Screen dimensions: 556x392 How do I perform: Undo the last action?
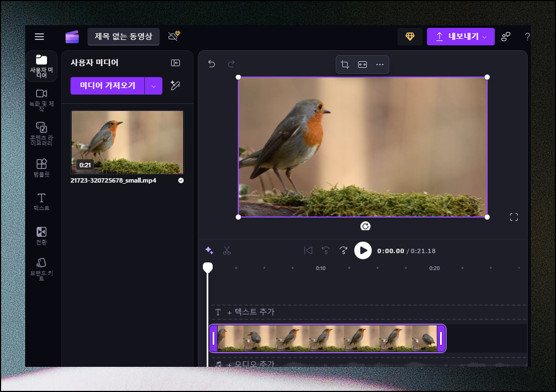point(212,63)
